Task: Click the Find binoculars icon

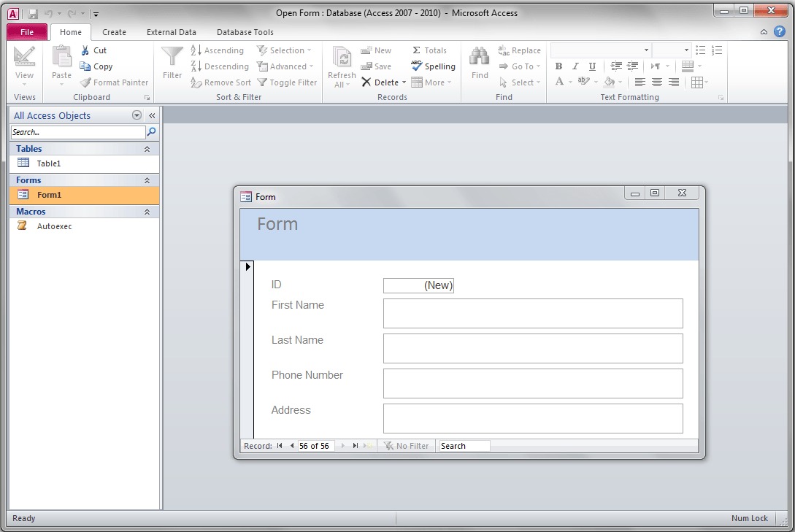Action: point(480,55)
